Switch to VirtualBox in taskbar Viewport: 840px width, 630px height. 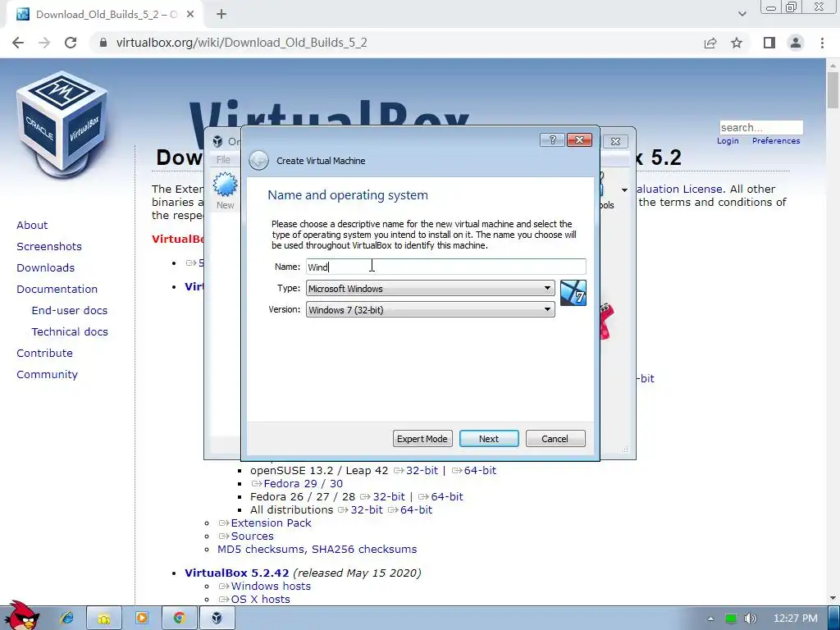click(217, 619)
